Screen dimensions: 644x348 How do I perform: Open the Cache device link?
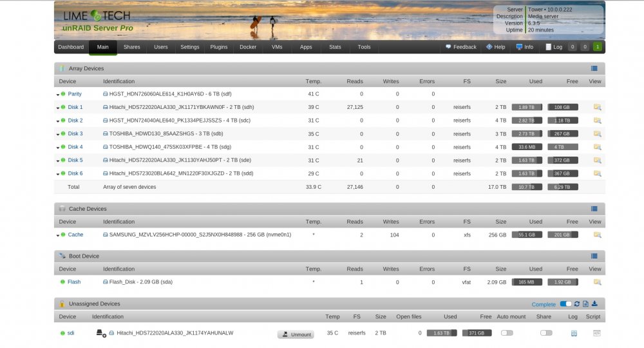click(75, 235)
